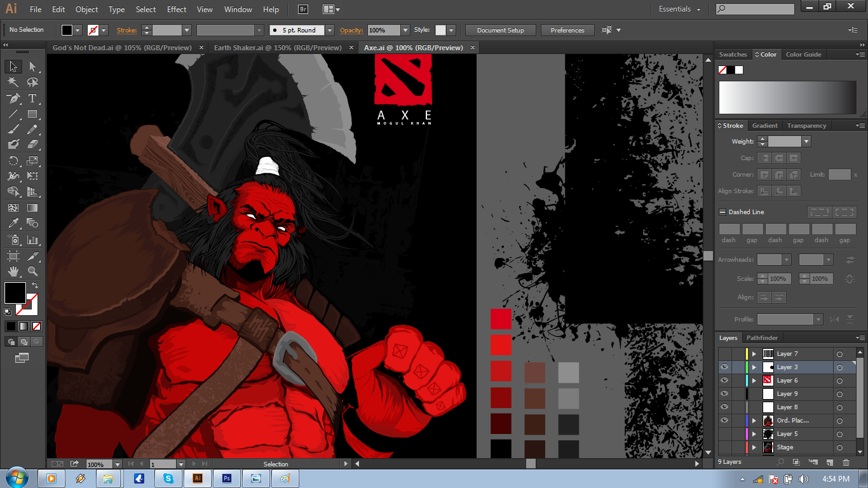Click the Stroke link in control bar

click(x=126, y=30)
